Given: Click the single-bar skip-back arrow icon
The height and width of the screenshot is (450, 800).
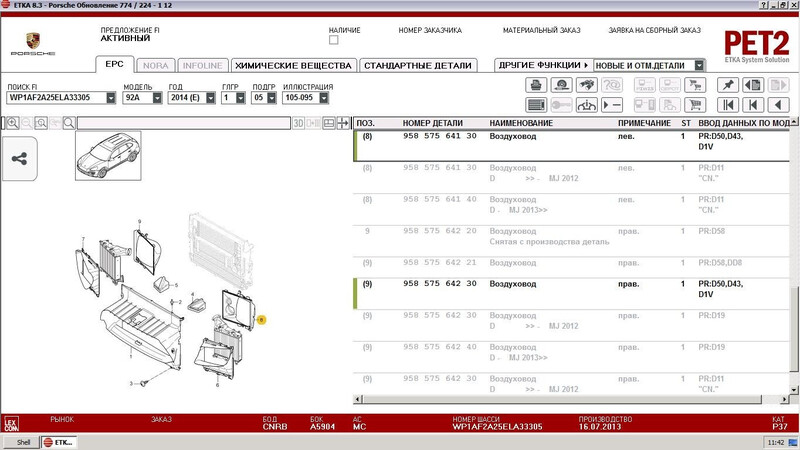Looking at the screenshot, I should 753,105.
